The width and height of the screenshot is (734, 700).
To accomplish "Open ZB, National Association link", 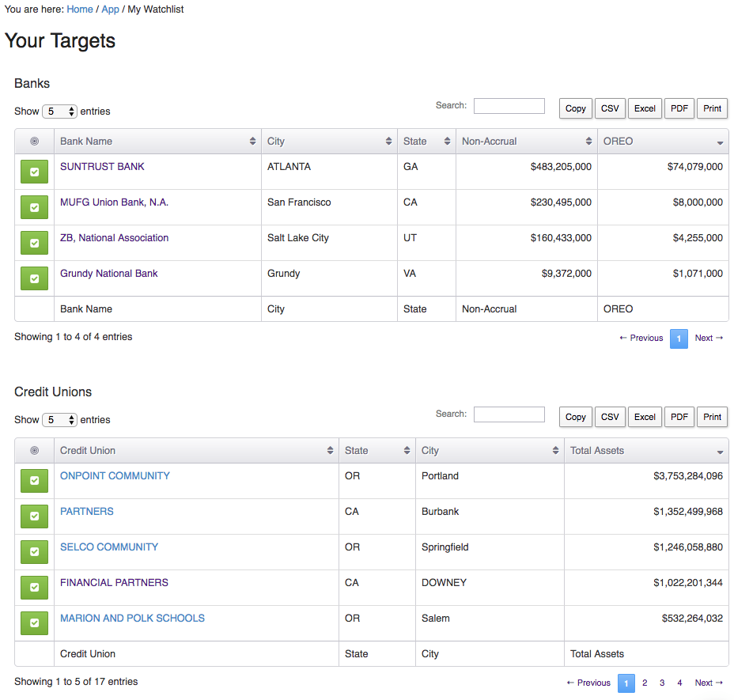I will click(x=114, y=238).
